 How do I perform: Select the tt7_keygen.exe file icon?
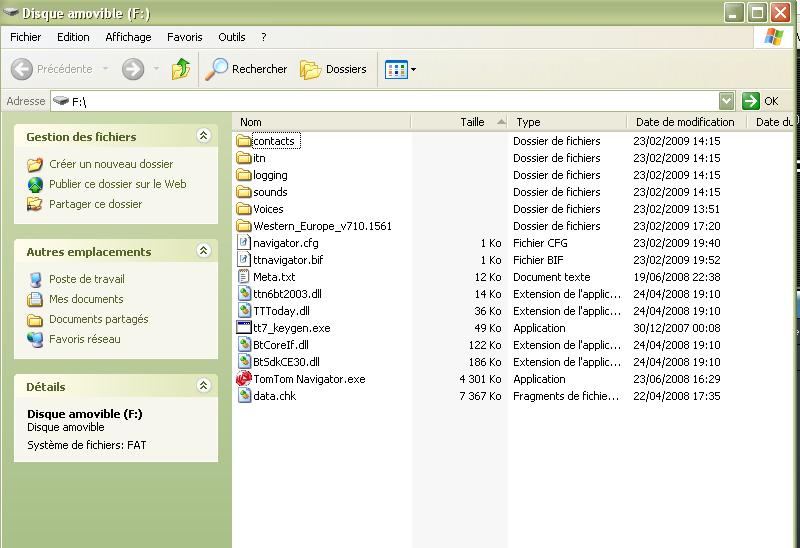point(244,328)
